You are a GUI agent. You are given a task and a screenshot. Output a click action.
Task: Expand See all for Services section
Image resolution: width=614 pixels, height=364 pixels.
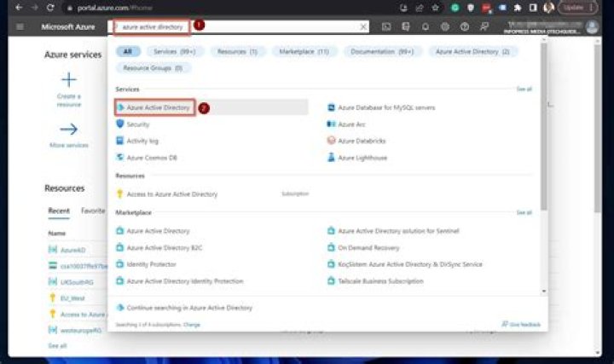[x=524, y=89]
